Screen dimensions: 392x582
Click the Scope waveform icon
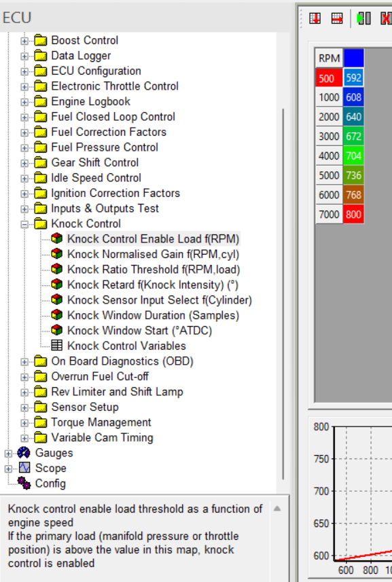(24, 468)
